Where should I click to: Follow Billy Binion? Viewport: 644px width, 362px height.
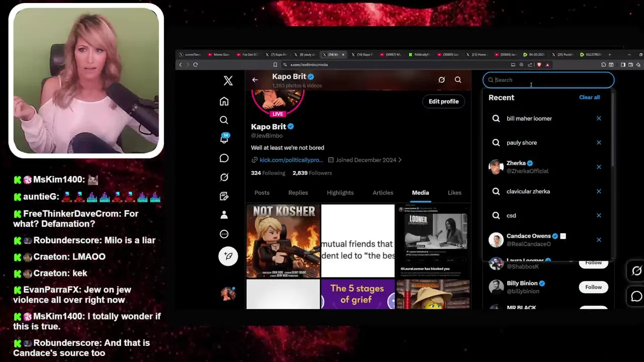click(x=593, y=287)
